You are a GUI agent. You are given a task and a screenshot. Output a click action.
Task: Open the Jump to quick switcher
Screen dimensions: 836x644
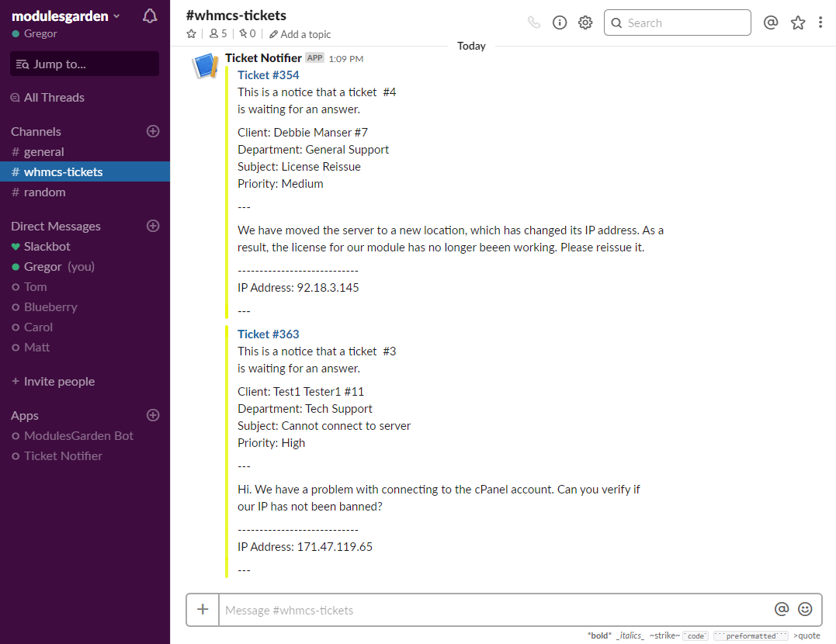84,64
